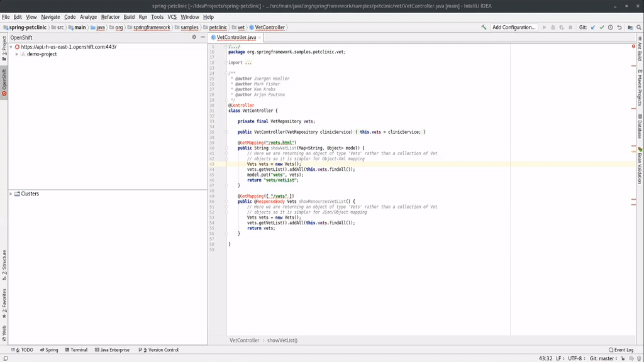Open the Refactor menu
Screen dimensions: 644x362
[110, 17]
